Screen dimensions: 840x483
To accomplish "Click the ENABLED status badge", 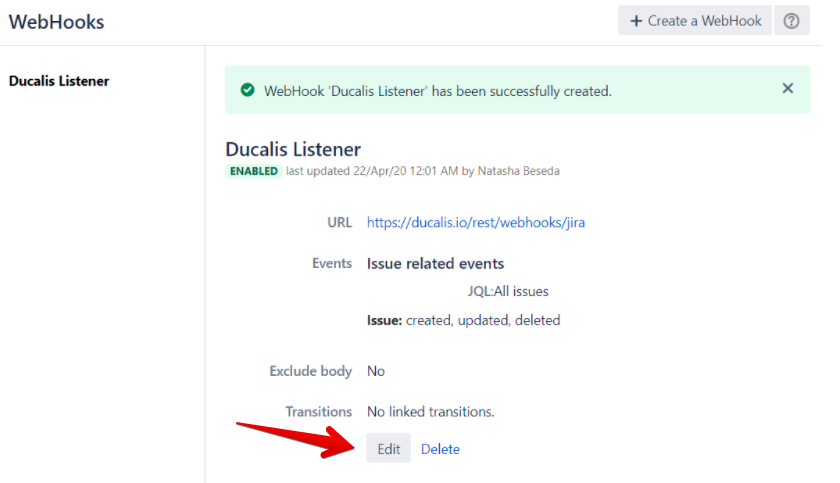I will click(x=253, y=171).
